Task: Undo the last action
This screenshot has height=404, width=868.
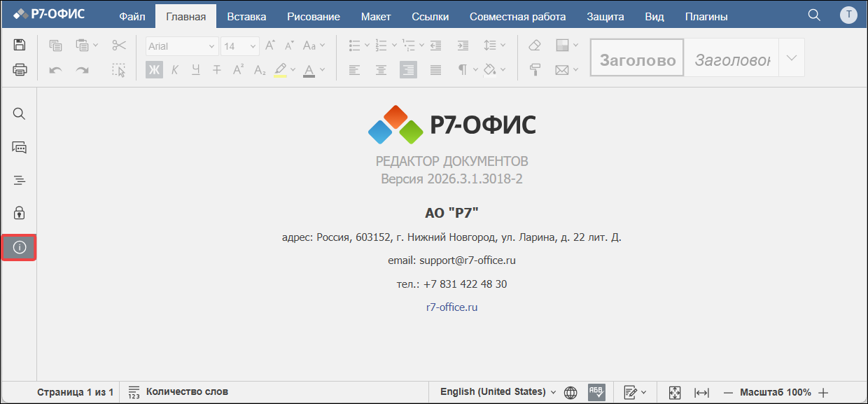Action: (x=55, y=69)
